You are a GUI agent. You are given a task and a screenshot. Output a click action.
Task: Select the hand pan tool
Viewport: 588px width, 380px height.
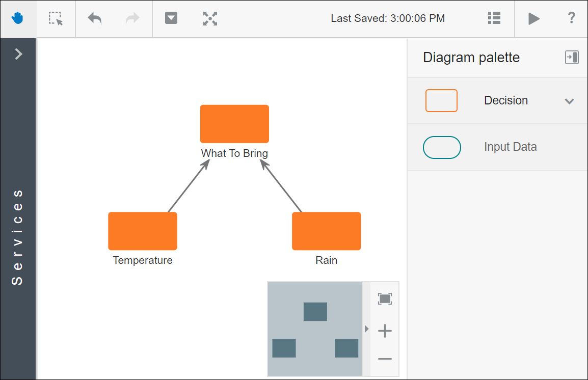(18, 19)
